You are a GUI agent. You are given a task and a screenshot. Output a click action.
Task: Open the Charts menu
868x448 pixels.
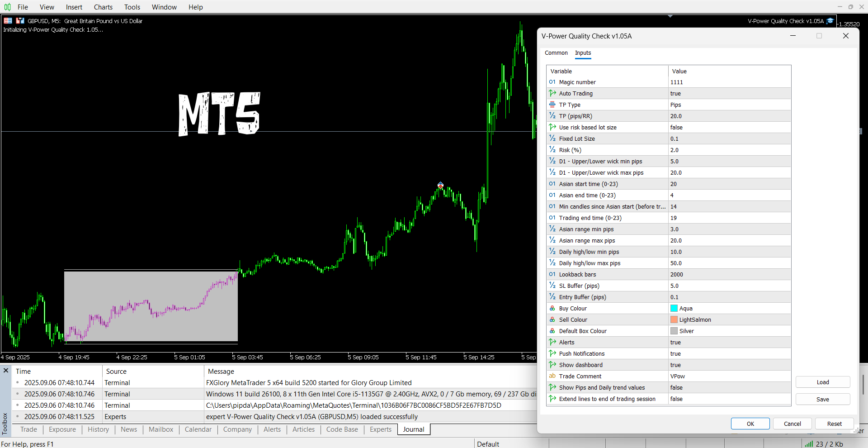coord(103,7)
